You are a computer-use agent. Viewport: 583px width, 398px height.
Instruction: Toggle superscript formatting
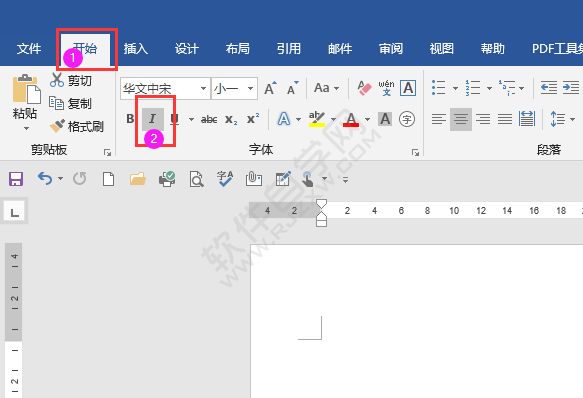[x=253, y=119]
